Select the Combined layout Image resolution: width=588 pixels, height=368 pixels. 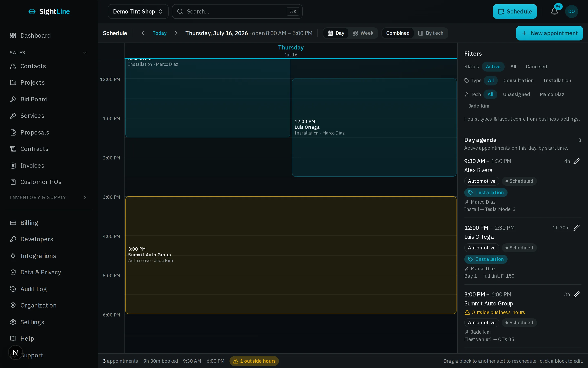point(398,33)
